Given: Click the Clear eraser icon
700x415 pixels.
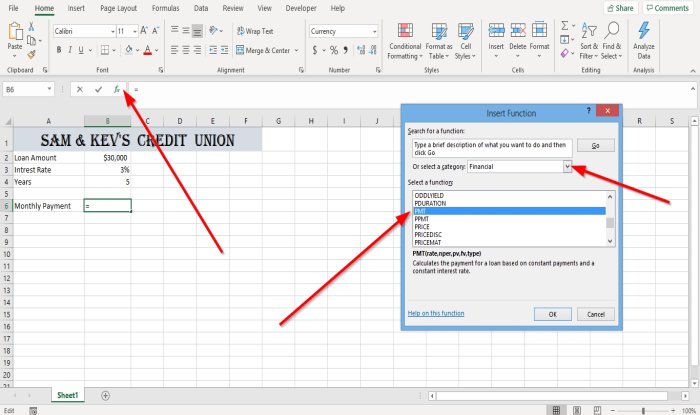Looking at the screenshot, I should 564,54.
